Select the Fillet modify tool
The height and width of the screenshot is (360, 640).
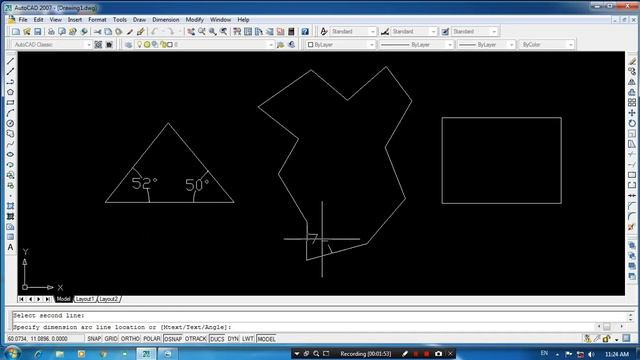click(632, 216)
